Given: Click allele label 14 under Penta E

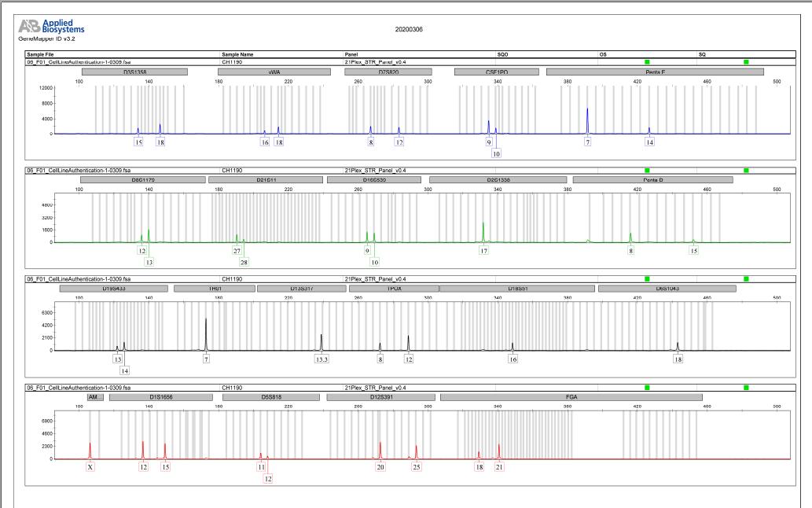Looking at the screenshot, I should click(649, 142).
